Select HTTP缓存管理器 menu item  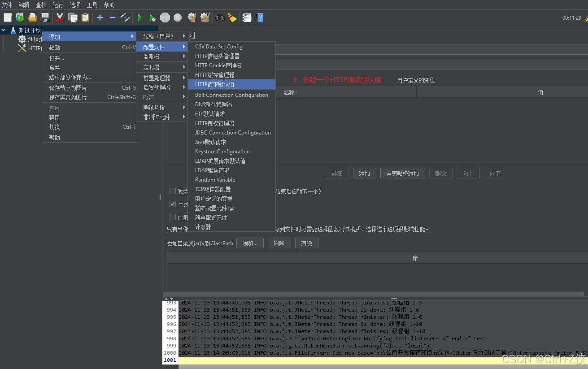tap(231, 75)
